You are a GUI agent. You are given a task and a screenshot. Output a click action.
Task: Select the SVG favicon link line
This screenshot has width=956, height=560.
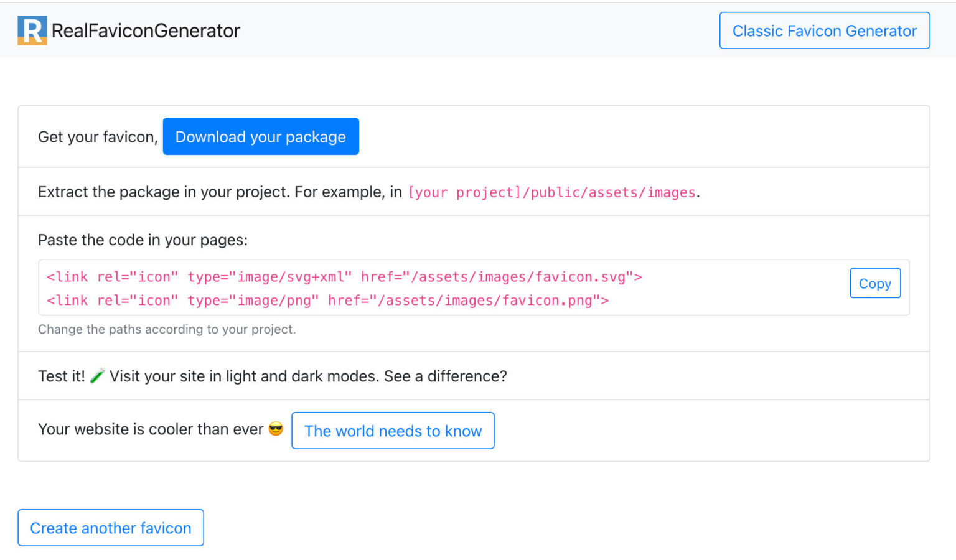coord(344,276)
